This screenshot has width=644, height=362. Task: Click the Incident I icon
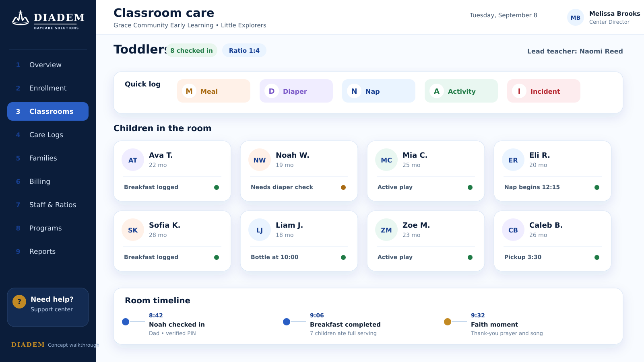(519, 91)
